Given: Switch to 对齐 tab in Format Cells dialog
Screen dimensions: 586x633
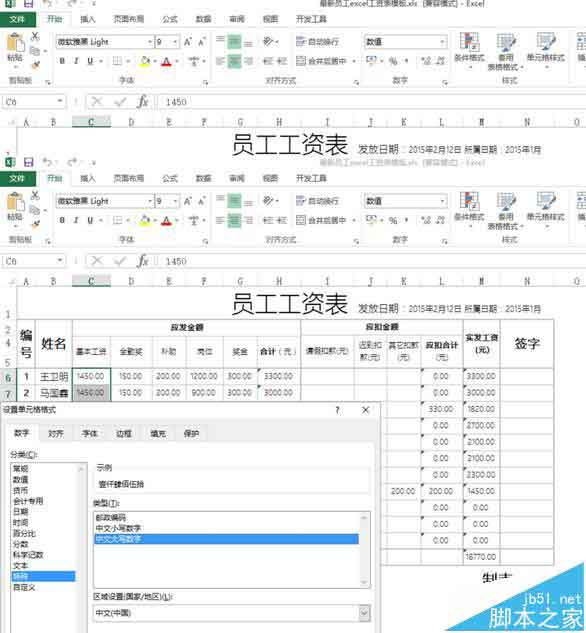Looking at the screenshot, I should coord(56,434).
